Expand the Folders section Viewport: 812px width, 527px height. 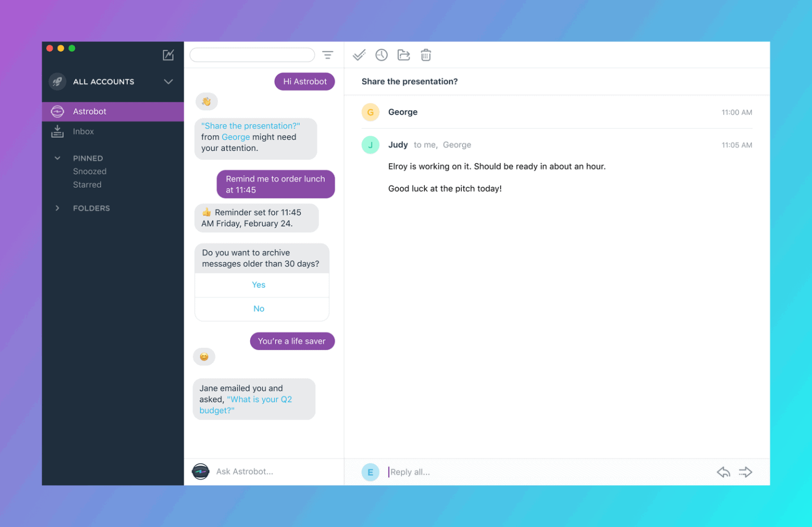click(91, 208)
